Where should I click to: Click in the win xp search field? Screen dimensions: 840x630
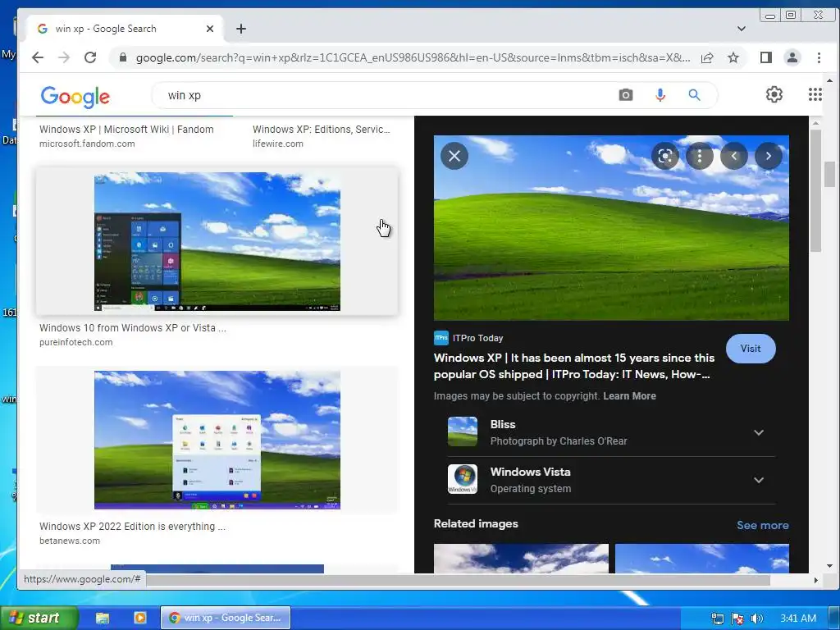[386, 95]
